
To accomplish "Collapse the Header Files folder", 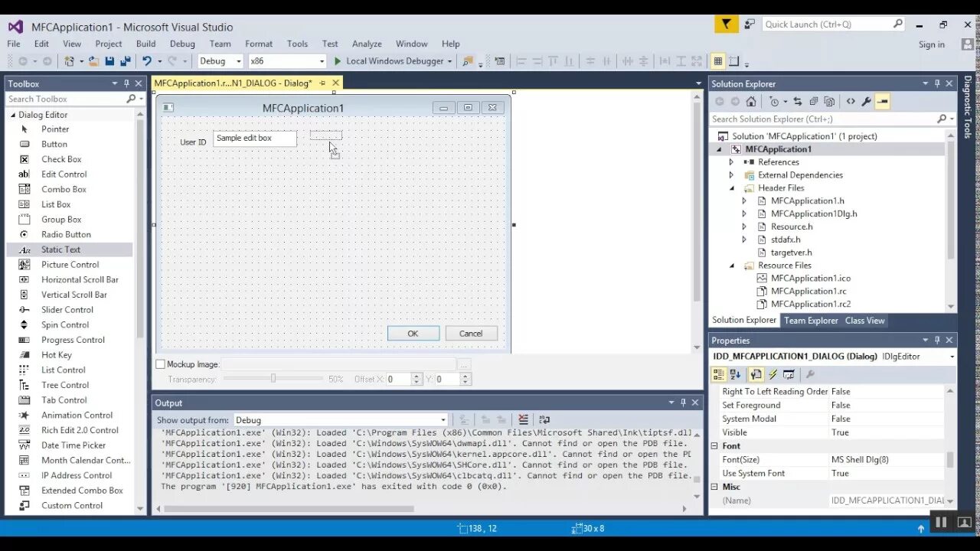I will pyautogui.click(x=731, y=188).
